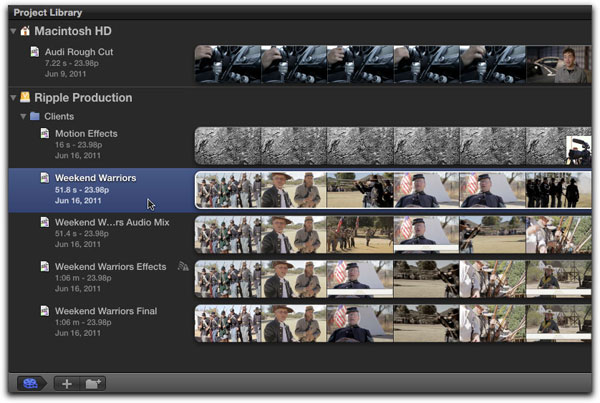The image size is (600, 403).
Task: Toggle the Project Library film reel button
Action: tap(31, 383)
